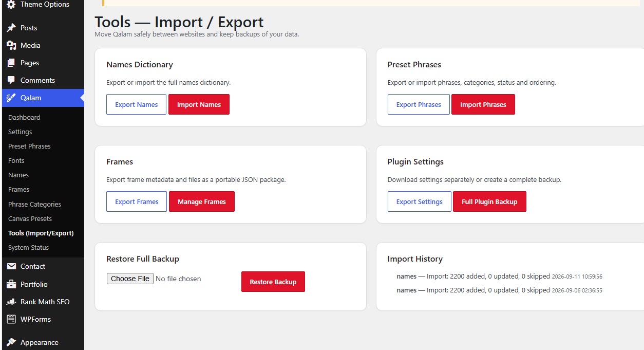The width and height of the screenshot is (644, 350).
Task: Click the Import History title
Action: click(415, 259)
